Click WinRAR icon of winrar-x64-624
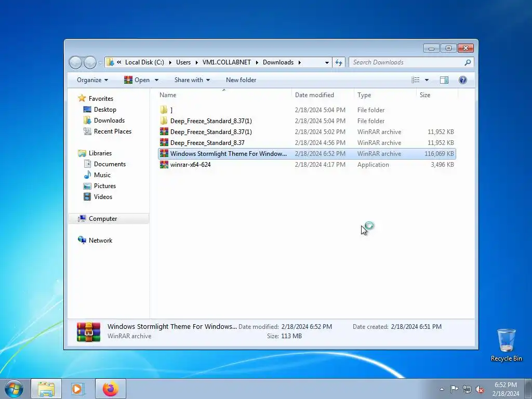Image resolution: width=532 pixels, height=399 pixels. pos(164,165)
